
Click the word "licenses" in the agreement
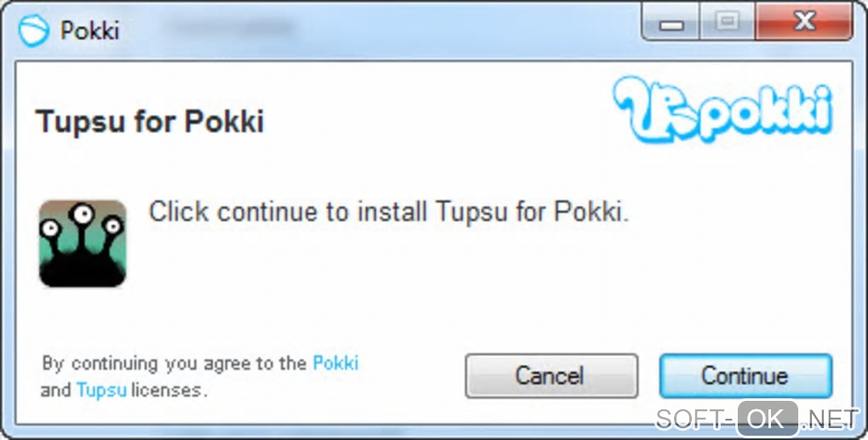pos(167,391)
